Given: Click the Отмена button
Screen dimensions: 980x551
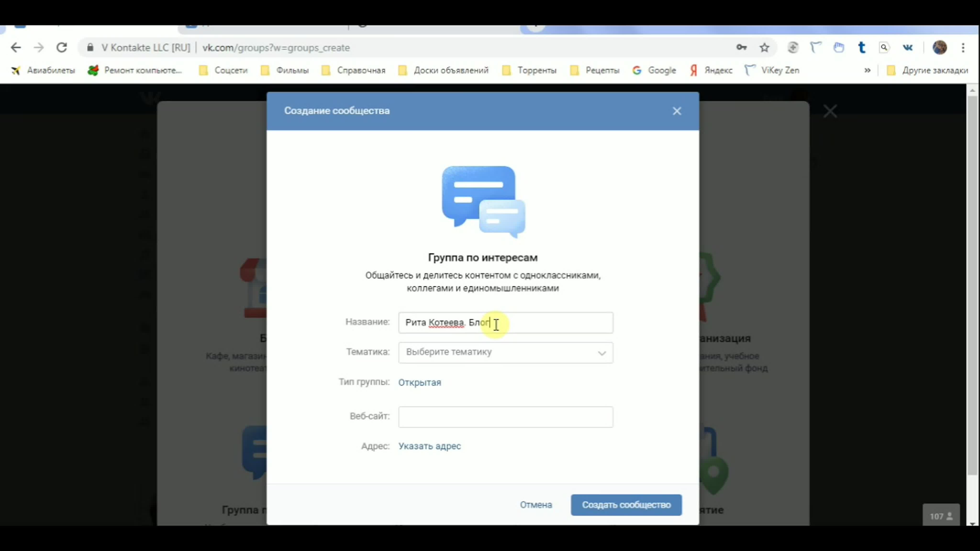Looking at the screenshot, I should click(x=536, y=505).
